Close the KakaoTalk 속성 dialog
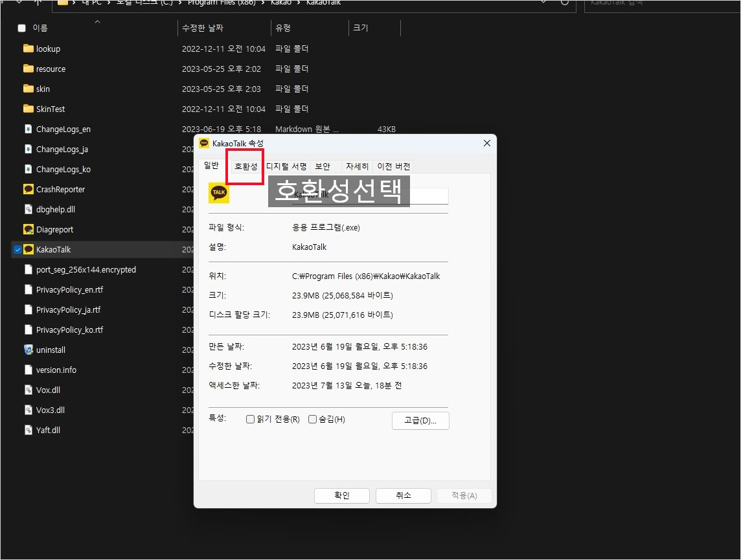The width and height of the screenshot is (741, 560). (486, 143)
